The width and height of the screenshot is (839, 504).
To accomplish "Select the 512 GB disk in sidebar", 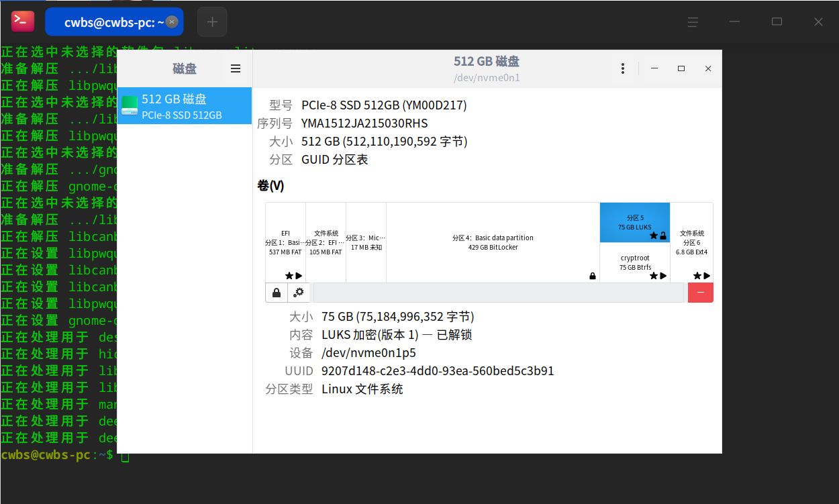I will (185, 106).
